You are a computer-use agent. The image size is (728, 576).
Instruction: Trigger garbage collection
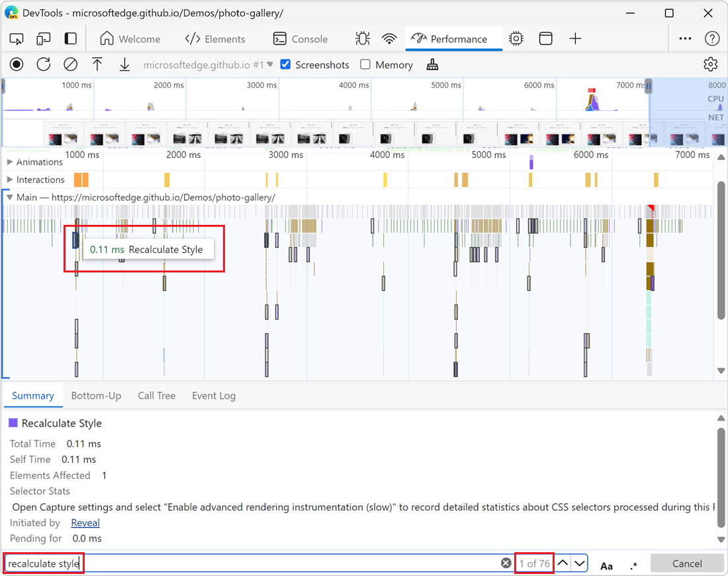433,64
